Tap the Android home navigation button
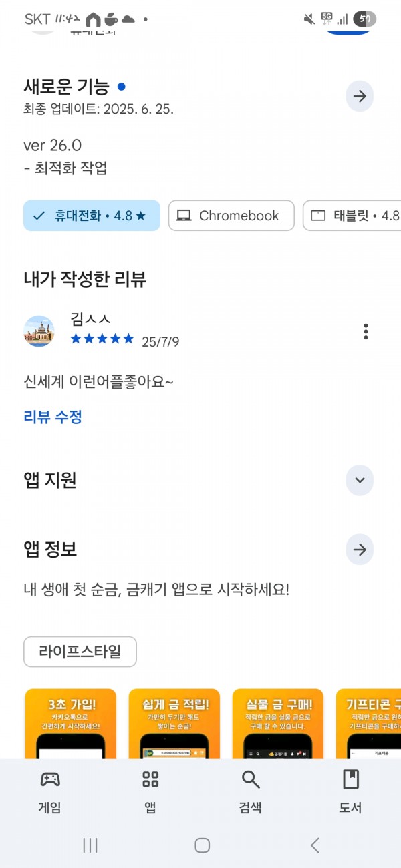 tap(202, 845)
